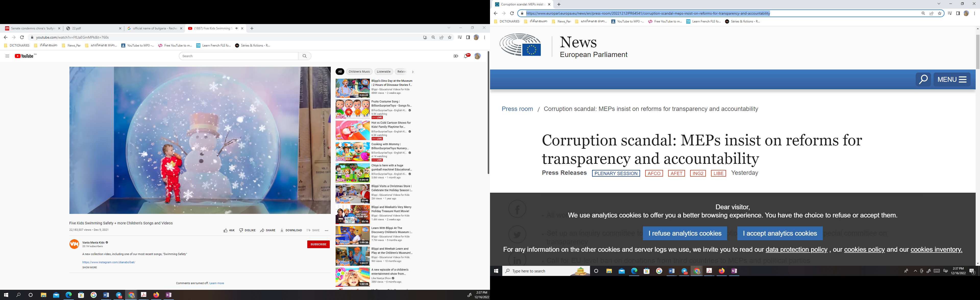Reload the Europarl browser window page
980x300 pixels.
point(512,13)
